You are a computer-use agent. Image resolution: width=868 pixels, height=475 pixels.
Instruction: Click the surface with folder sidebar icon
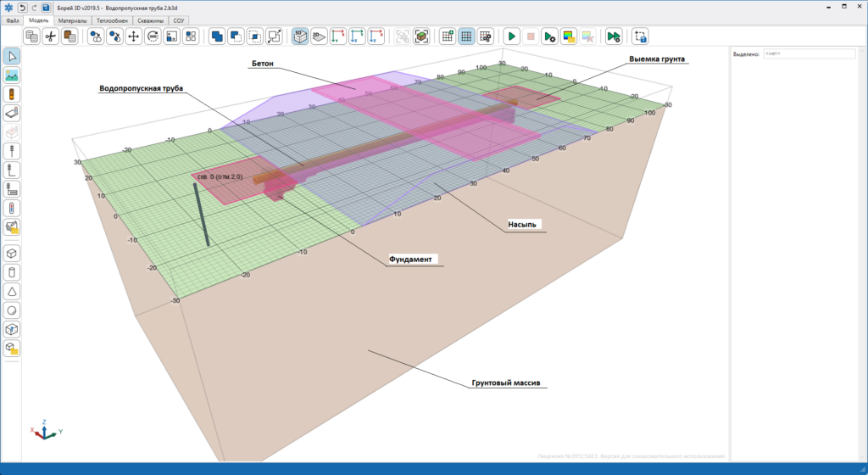point(12,227)
